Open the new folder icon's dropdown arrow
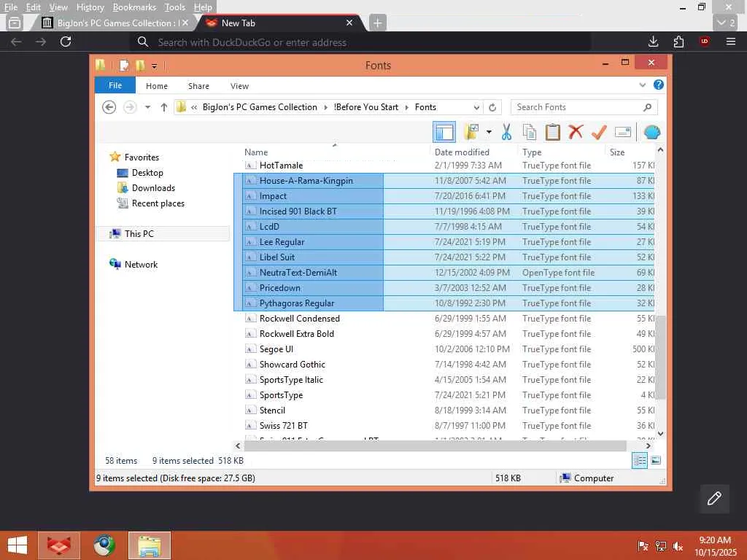 [489, 132]
